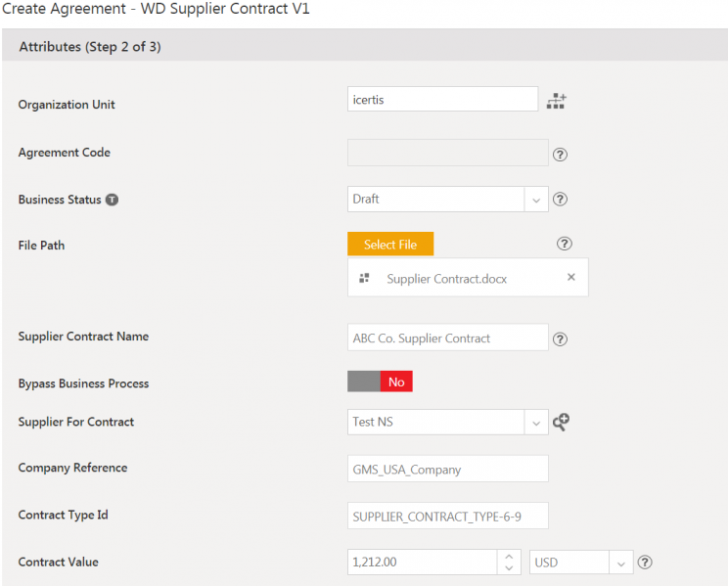Click the Supplier Contract Name field
The image size is (728, 586).
(x=447, y=338)
